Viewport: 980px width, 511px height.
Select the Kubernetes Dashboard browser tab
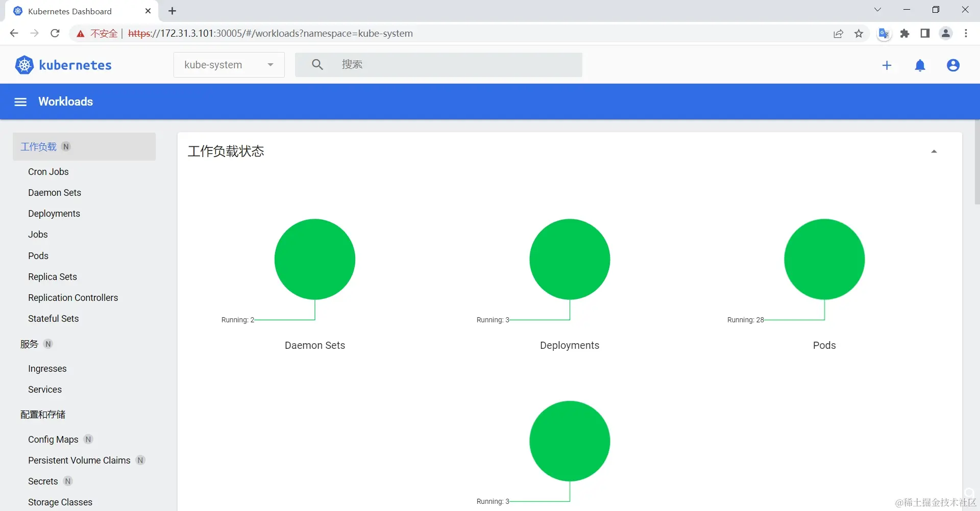coord(82,11)
